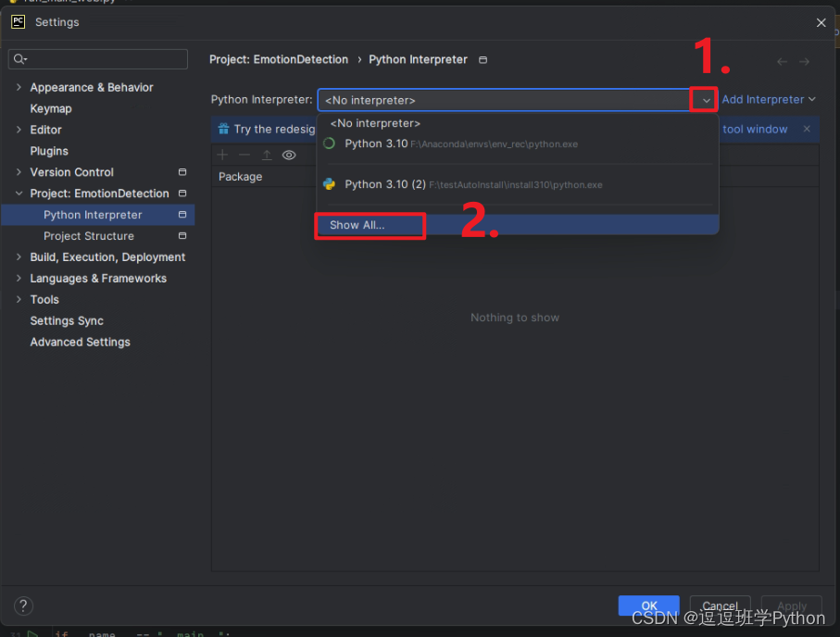Click the Project: EmotionDetection breadcrumb
Screen dimensions: 840x637
click(279, 59)
